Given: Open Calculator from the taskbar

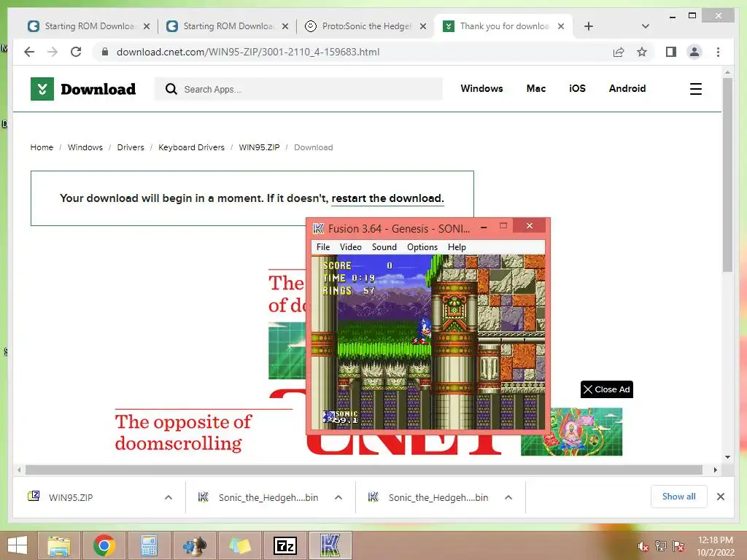Looking at the screenshot, I should coord(149,545).
